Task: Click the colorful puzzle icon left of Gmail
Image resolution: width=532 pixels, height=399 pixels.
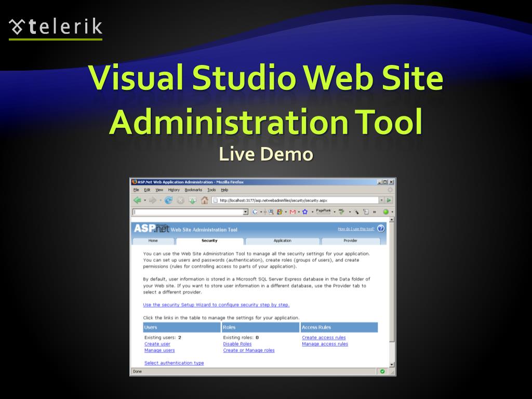Action: pos(280,212)
